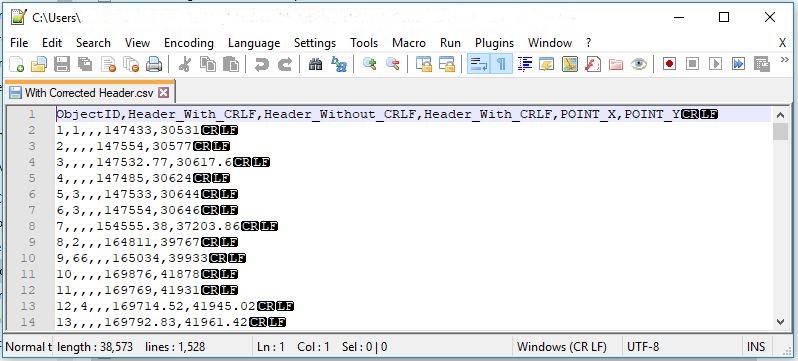Toggle Show All Characters pilcrow button

501,64
